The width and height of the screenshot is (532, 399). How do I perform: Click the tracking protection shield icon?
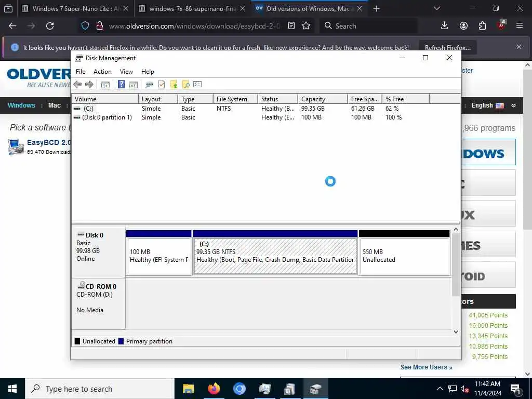85,26
